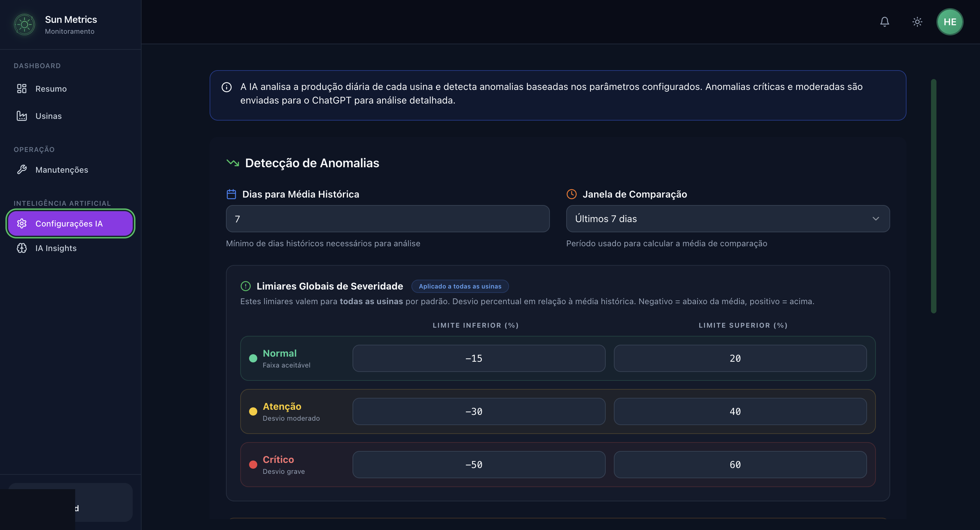Click the info icon in the AI banner
Viewport: 980px width, 530px height.
point(226,87)
